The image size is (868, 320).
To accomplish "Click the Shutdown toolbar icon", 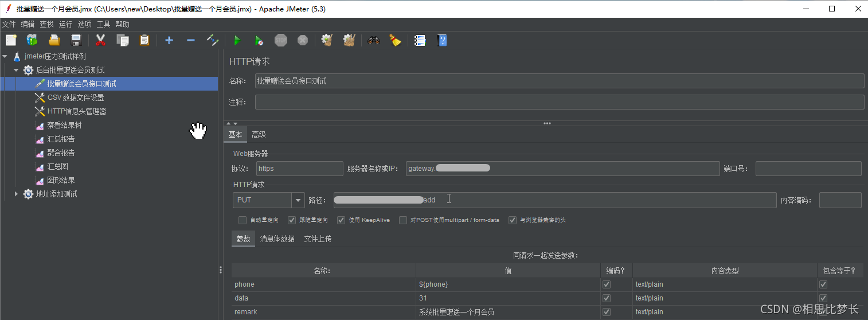I will click(303, 40).
